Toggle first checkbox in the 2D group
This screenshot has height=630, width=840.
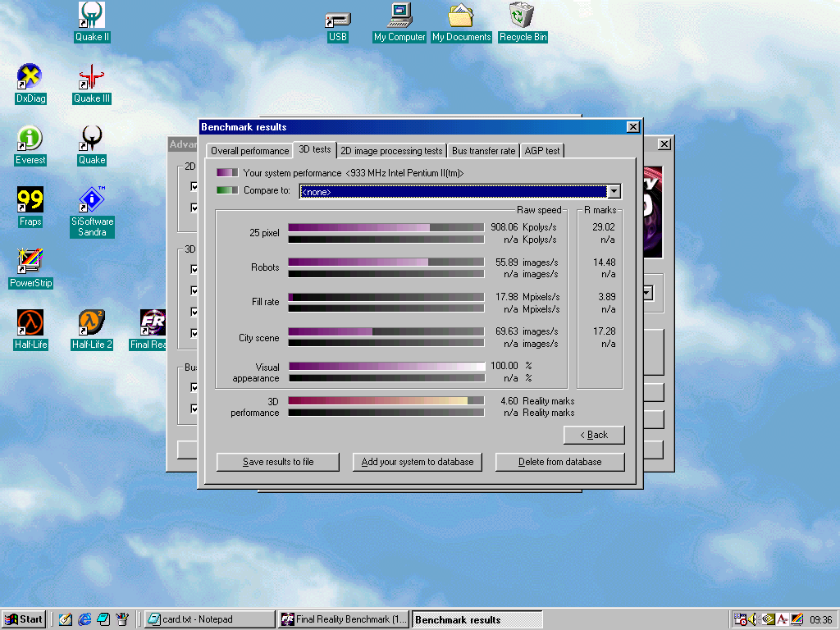(194, 187)
